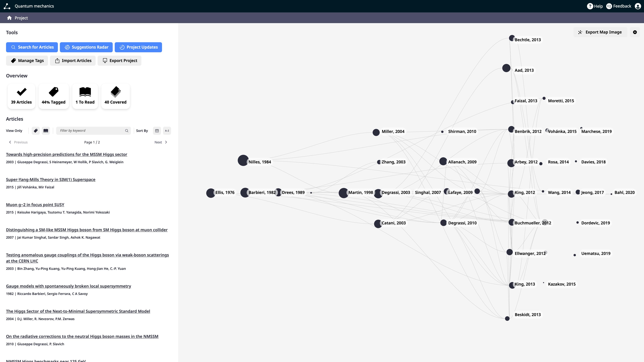Open Project breadcrumb item
This screenshot has height=362, width=644.
(x=21, y=18)
